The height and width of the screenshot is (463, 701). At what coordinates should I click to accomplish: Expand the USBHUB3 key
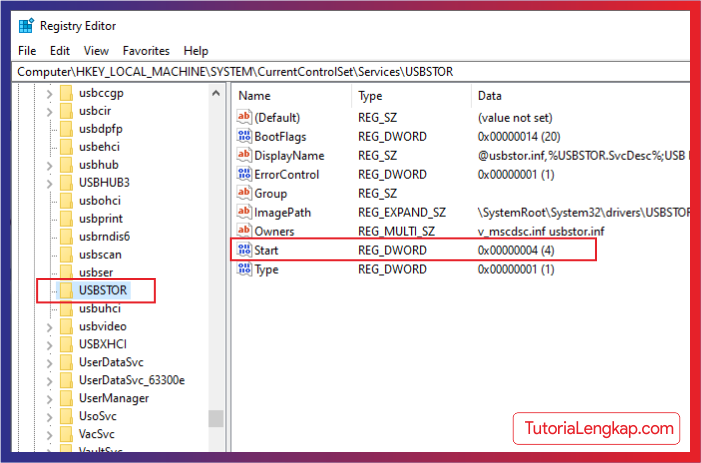(x=49, y=183)
